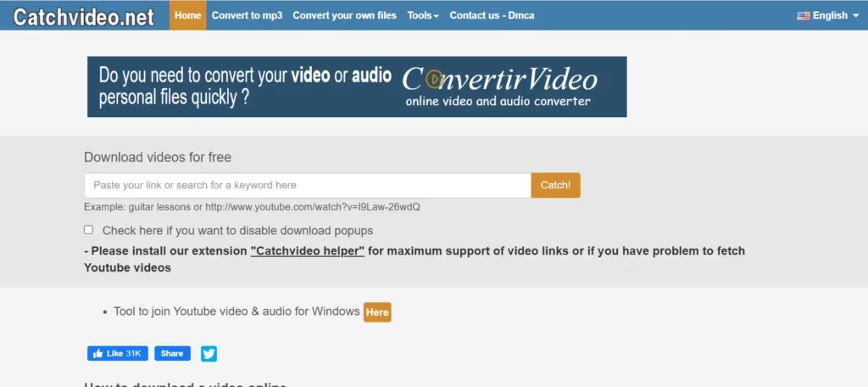Open the Convert to mp3 page

[x=247, y=15]
